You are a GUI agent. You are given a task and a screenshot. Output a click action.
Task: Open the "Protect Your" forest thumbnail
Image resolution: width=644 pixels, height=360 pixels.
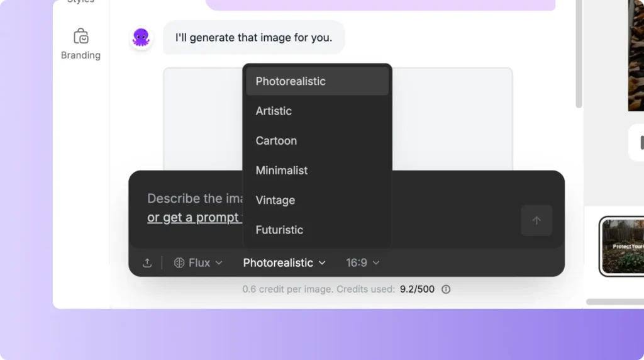pos(623,246)
